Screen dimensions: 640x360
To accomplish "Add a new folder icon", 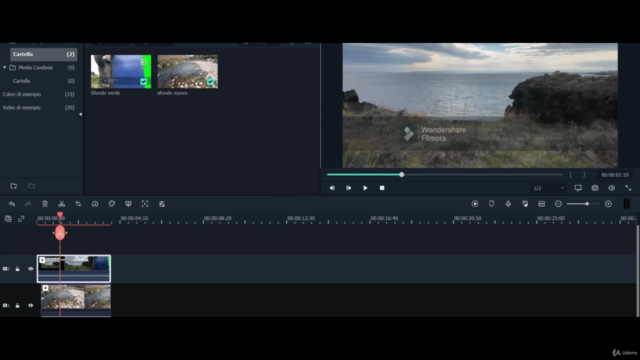I will (x=13, y=186).
